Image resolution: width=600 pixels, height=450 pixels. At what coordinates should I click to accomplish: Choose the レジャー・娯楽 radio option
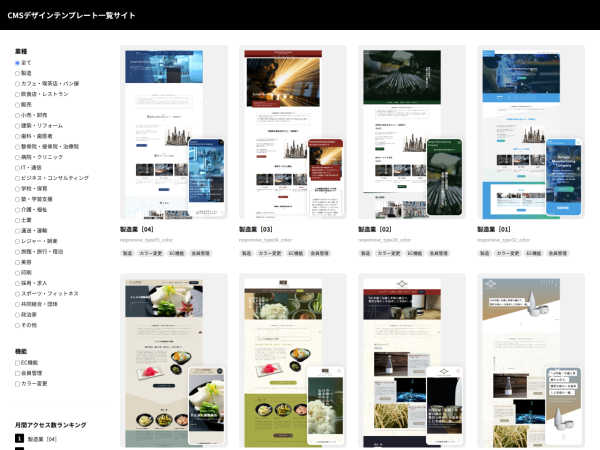pyautogui.click(x=17, y=241)
